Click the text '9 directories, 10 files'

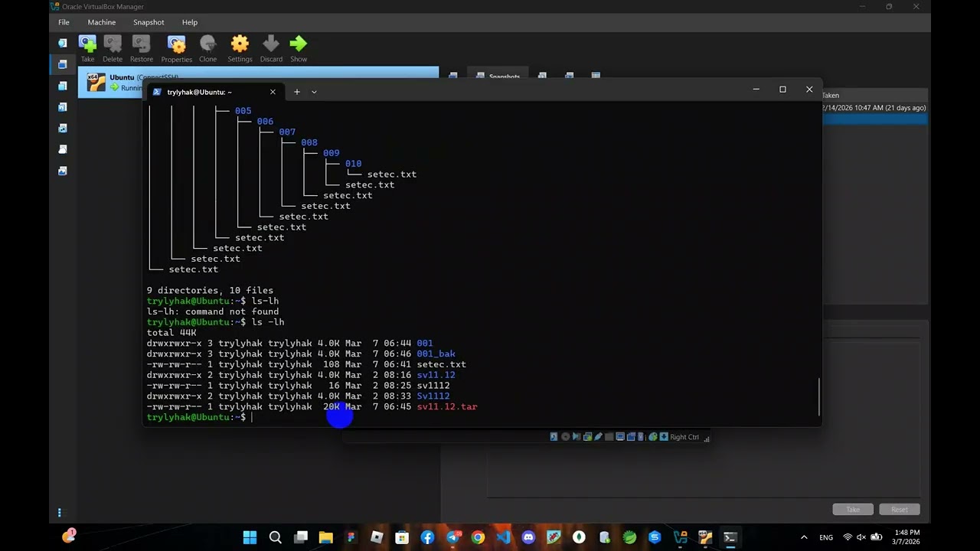[x=210, y=290]
